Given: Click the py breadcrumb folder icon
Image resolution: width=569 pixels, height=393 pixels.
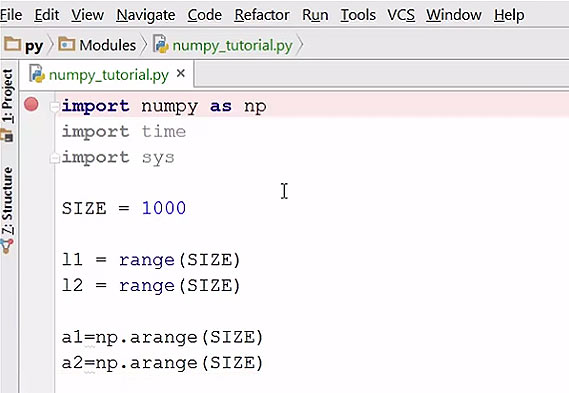Looking at the screenshot, I should [13, 44].
